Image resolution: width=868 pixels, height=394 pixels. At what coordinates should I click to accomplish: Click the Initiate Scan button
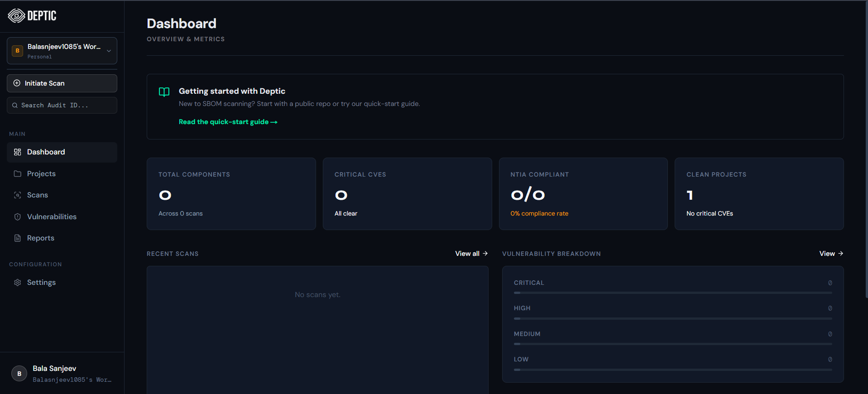[x=62, y=83]
